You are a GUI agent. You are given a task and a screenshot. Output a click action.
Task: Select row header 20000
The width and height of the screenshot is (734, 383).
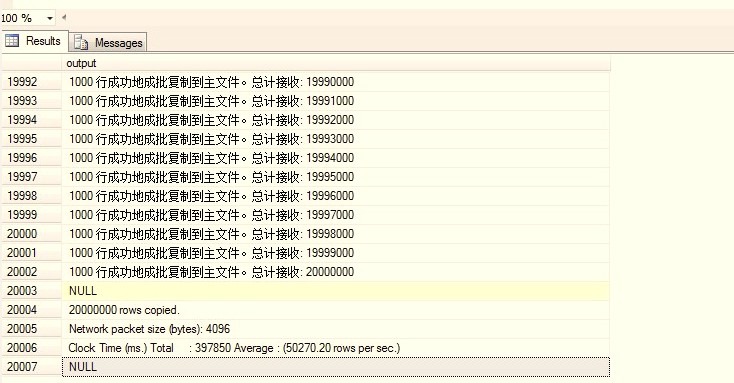[x=31, y=234]
